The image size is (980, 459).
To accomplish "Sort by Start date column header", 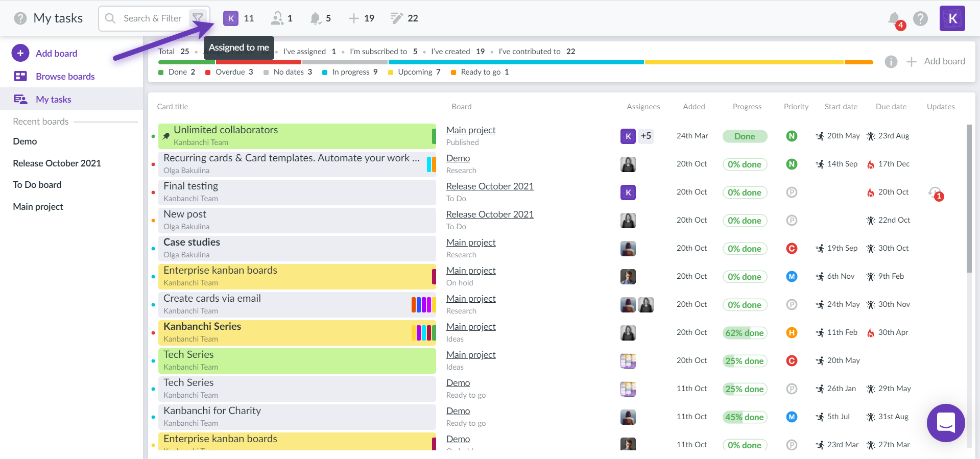I will (841, 107).
